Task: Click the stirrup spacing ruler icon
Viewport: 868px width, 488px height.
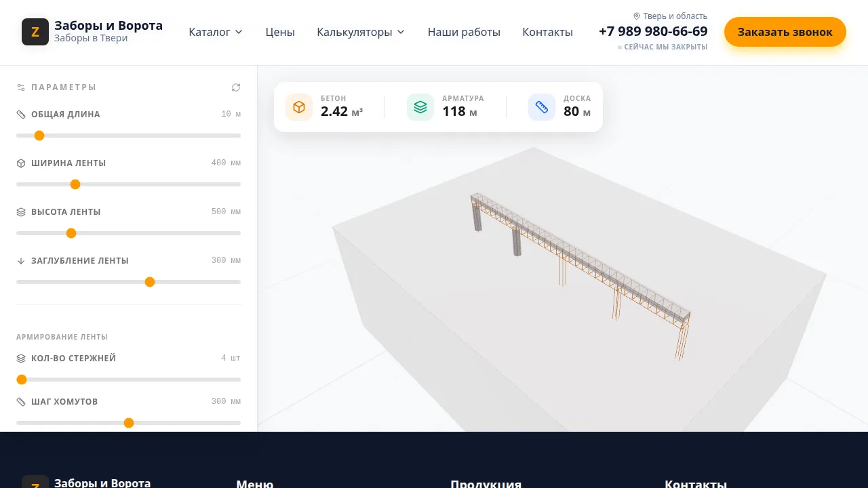Action: click(x=21, y=402)
